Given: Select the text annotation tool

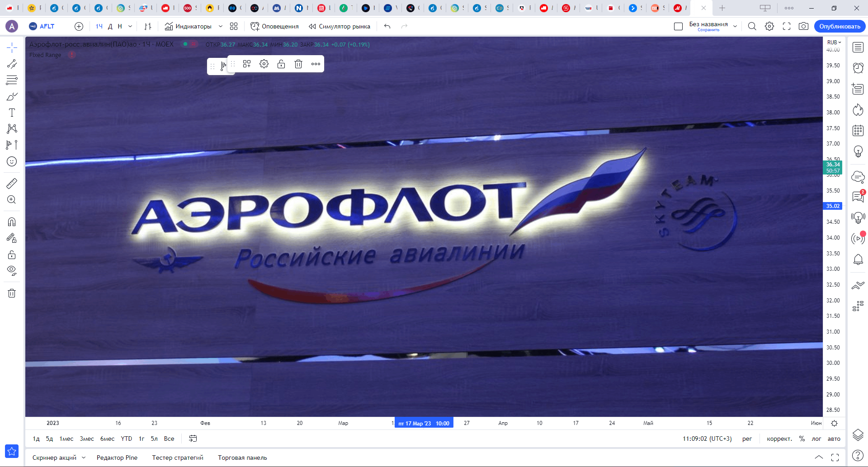Looking at the screenshot, I should 12,113.
